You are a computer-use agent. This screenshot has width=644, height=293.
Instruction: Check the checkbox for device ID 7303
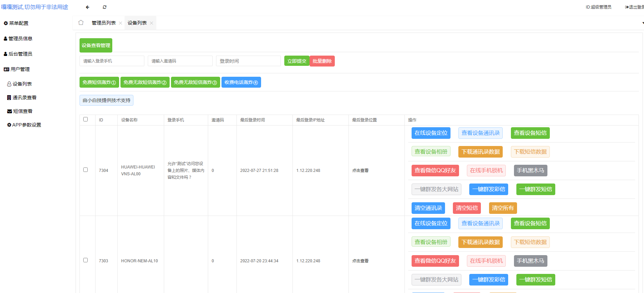point(86,260)
